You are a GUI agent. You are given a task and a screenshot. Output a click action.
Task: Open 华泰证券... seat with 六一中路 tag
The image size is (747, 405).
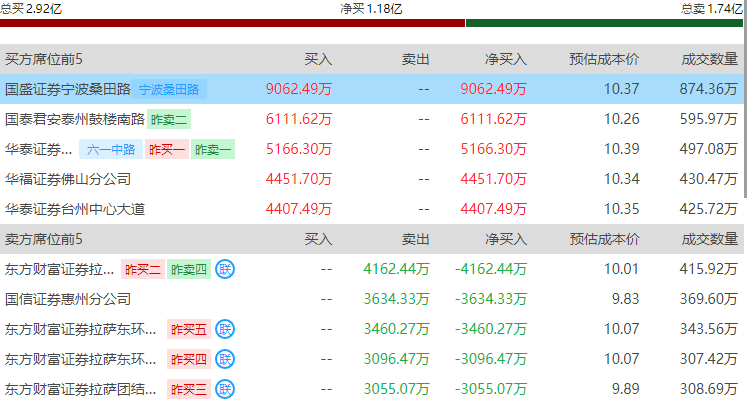pos(39,149)
